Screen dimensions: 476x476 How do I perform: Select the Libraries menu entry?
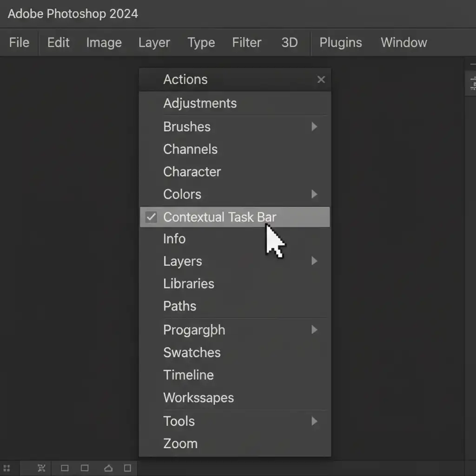(189, 284)
